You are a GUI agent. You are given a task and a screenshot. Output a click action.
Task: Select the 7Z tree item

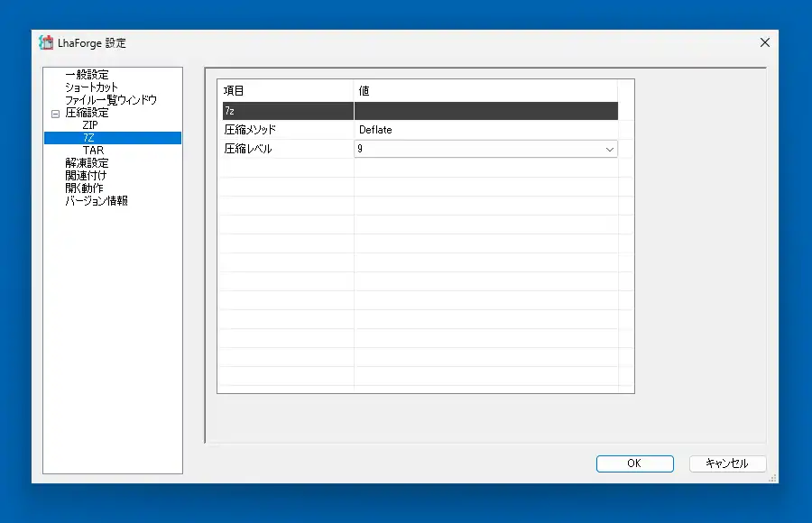(x=113, y=138)
